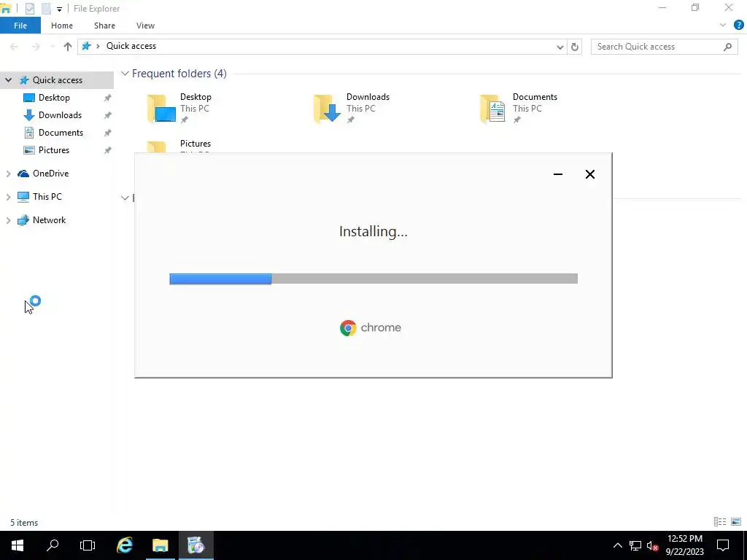
Task: Click the pin icon beside Documents
Action: pyautogui.click(x=108, y=133)
